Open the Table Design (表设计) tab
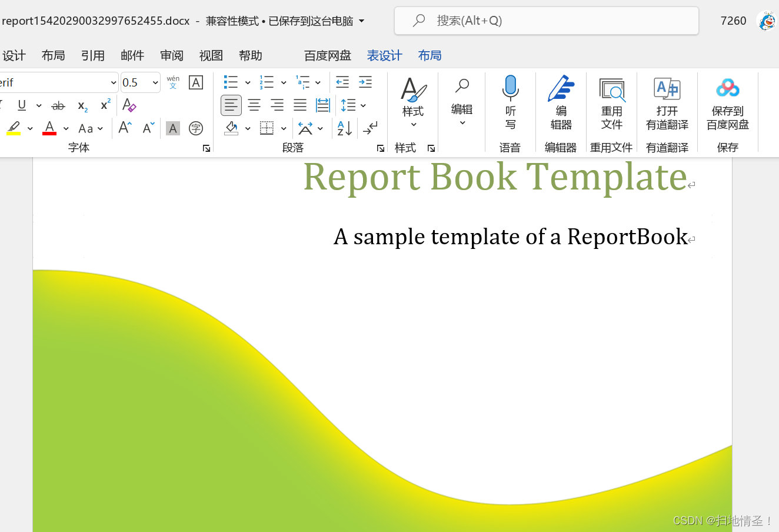Viewport: 779px width, 532px height. (385, 55)
